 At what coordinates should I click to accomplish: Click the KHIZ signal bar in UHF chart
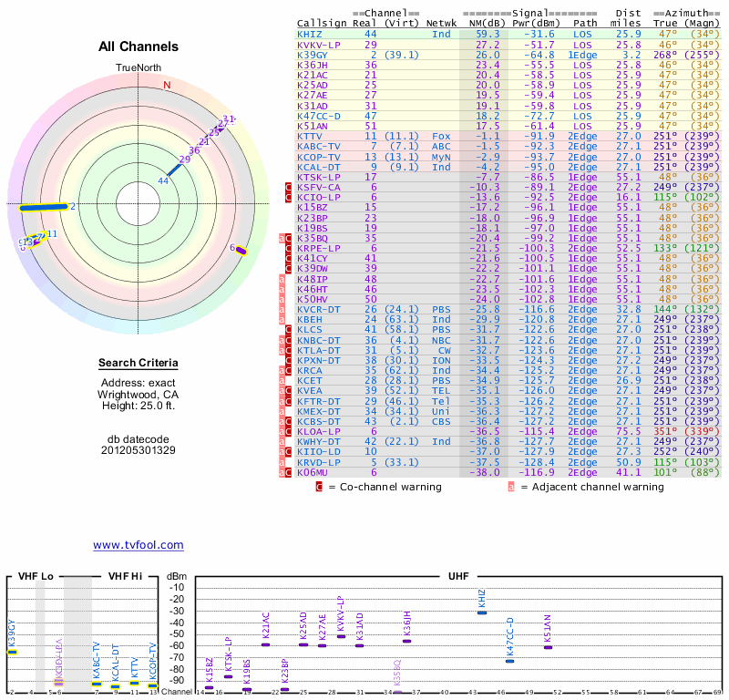coord(482,612)
